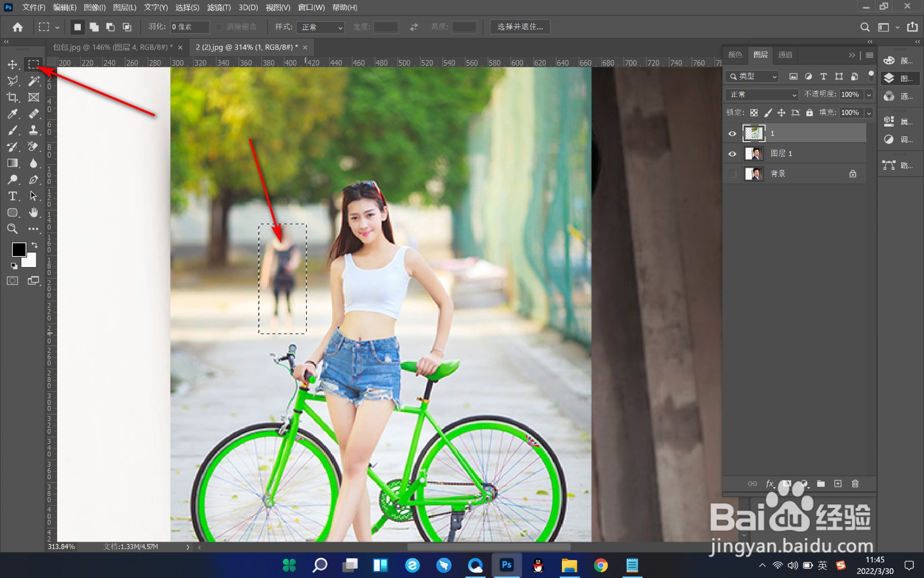Open the 文件(F) menu
Screen dimensions: 924x578
[x=33, y=8]
